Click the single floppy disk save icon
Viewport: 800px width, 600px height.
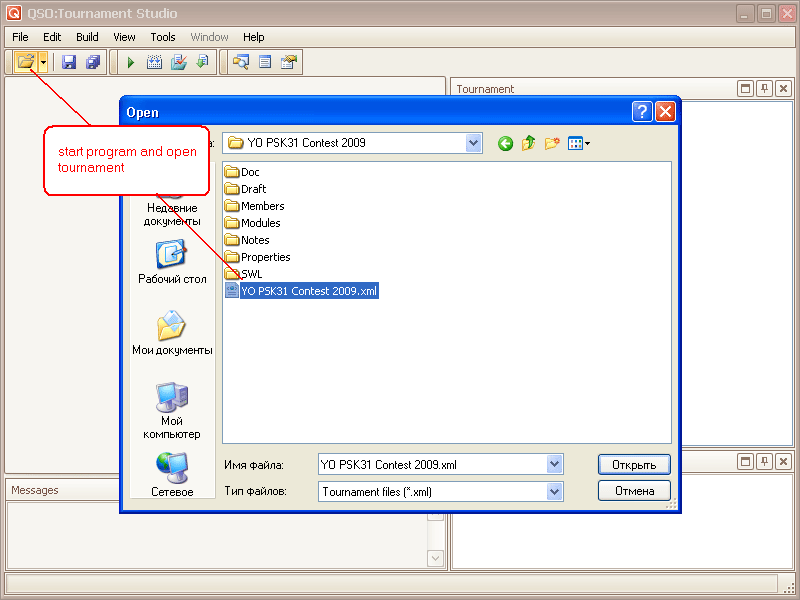click(69, 62)
